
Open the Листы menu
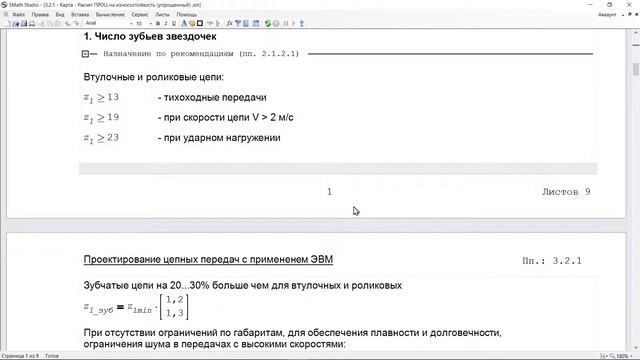[162, 15]
